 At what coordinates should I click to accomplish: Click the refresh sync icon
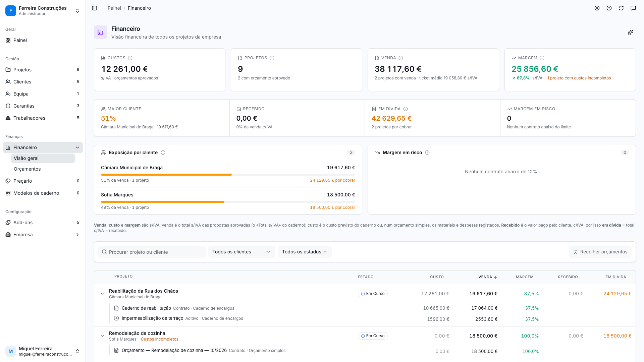[621, 8]
